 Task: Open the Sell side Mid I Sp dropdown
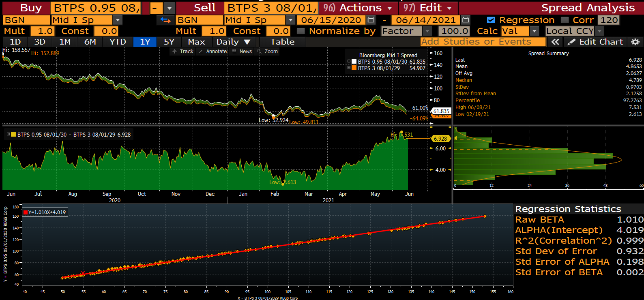pyautogui.click(x=290, y=20)
